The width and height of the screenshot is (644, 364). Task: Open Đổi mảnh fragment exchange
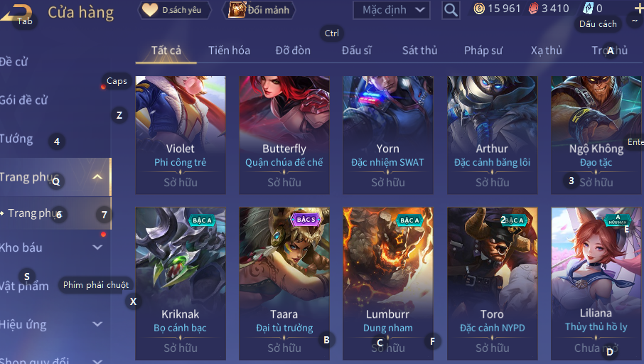point(259,10)
